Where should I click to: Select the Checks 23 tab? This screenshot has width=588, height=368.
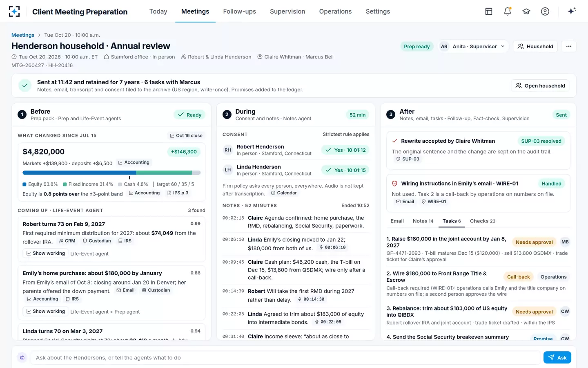[x=482, y=221]
